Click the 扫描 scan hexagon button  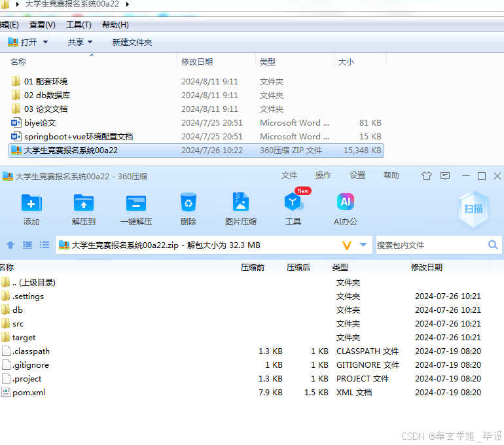click(x=473, y=209)
